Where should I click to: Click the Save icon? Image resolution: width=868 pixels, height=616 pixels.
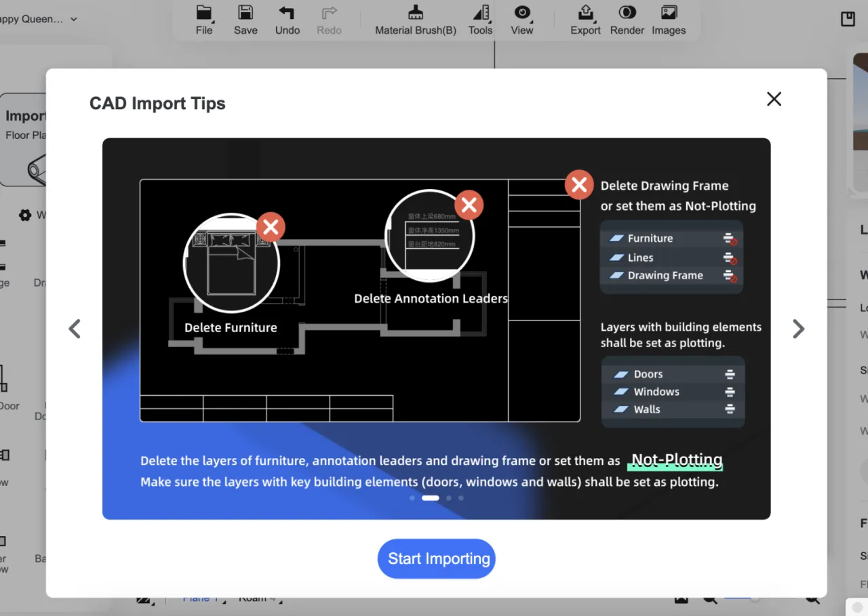click(245, 20)
